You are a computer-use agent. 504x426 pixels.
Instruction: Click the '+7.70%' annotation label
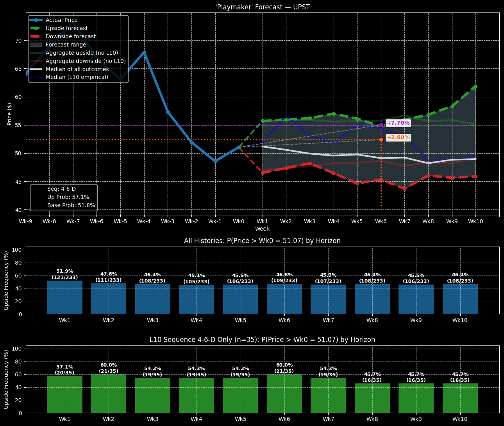[398, 123]
